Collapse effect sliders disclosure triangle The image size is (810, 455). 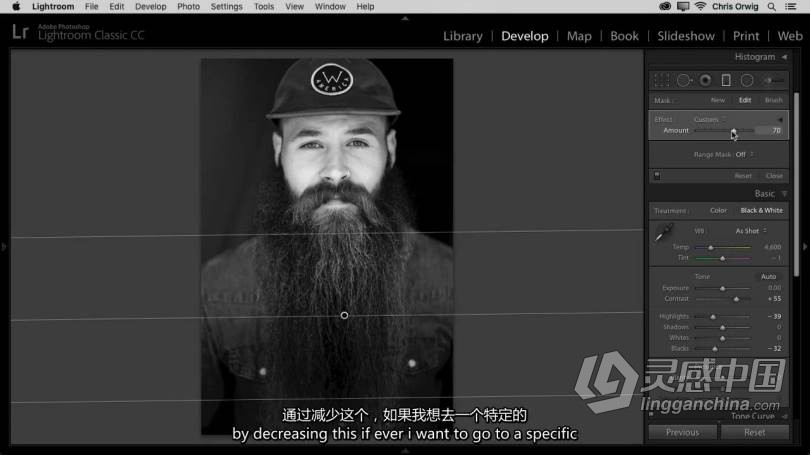(780, 119)
